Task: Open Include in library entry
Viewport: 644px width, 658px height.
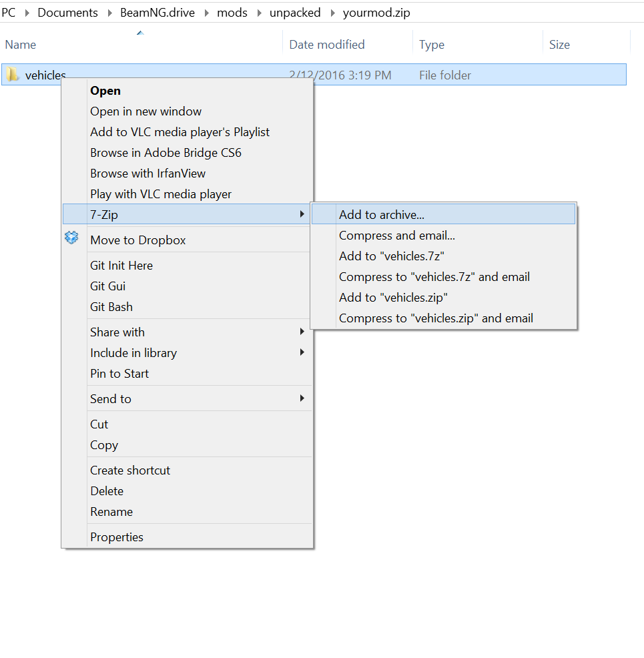Action: [187, 353]
